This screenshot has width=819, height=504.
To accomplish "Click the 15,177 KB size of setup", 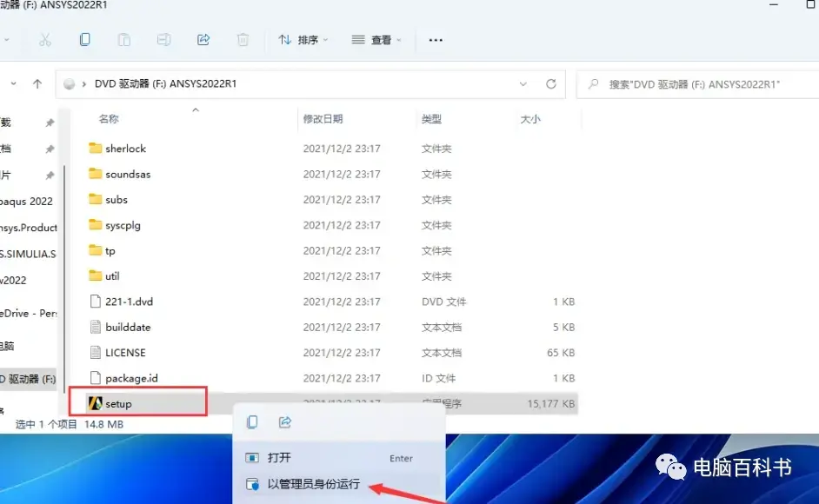I will [550, 404].
